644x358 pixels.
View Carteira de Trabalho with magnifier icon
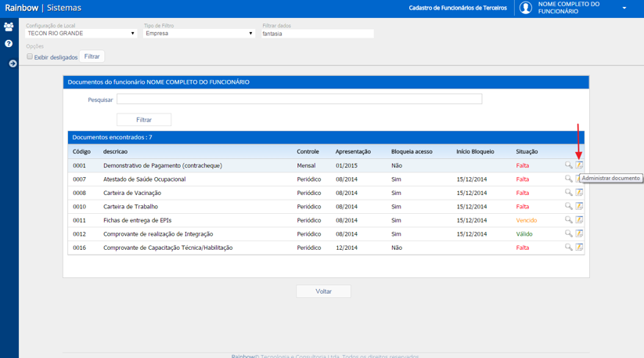coord(568,206)
